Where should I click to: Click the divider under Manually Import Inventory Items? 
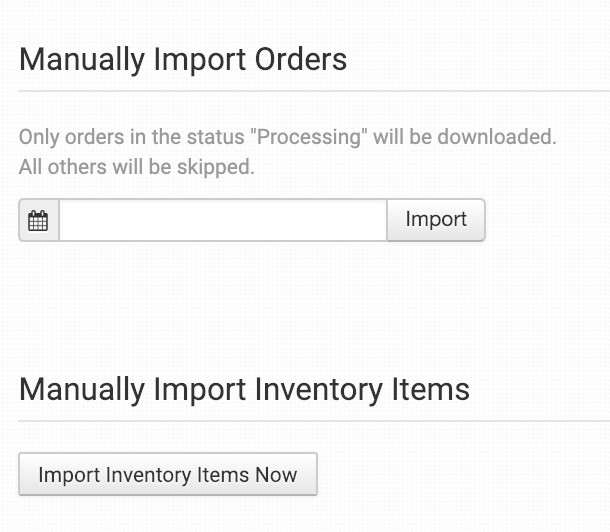(314, 421)
